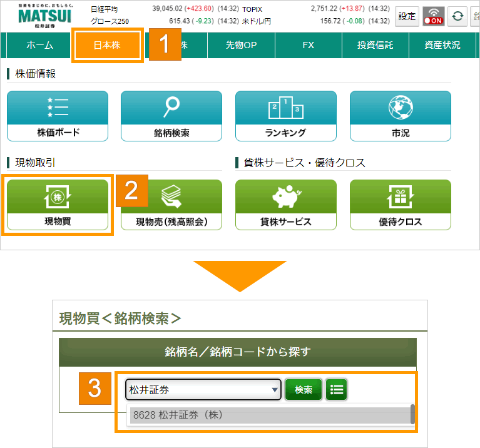Open the 市況 globe tile
480x448 pixels.
tap(401, 116)
